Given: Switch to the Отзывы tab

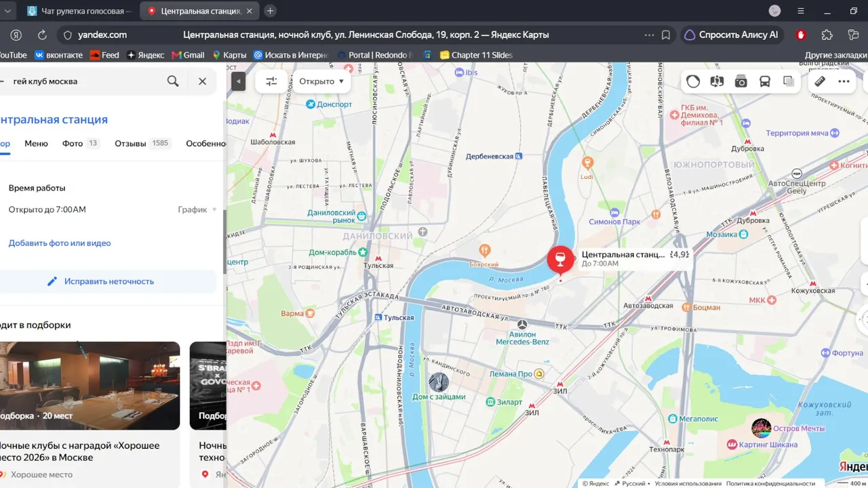Looking at the screenshot, I should (142, 143).
